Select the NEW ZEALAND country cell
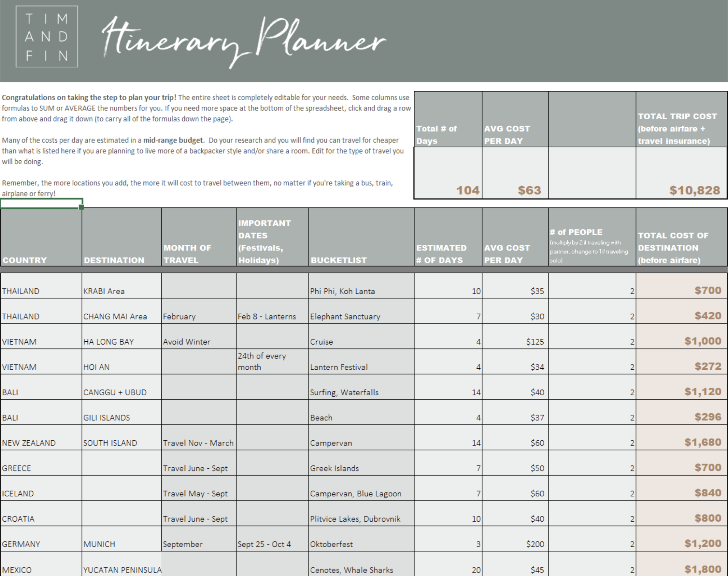The width and height of the screenshot is (728, 576). [41, 437]
